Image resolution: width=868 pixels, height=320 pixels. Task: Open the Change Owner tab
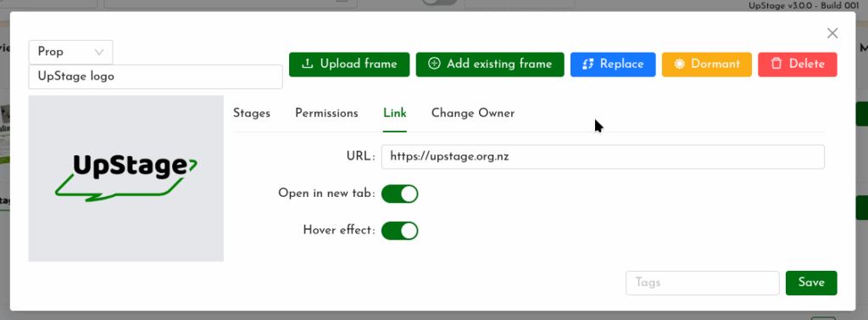coord(473,113)
